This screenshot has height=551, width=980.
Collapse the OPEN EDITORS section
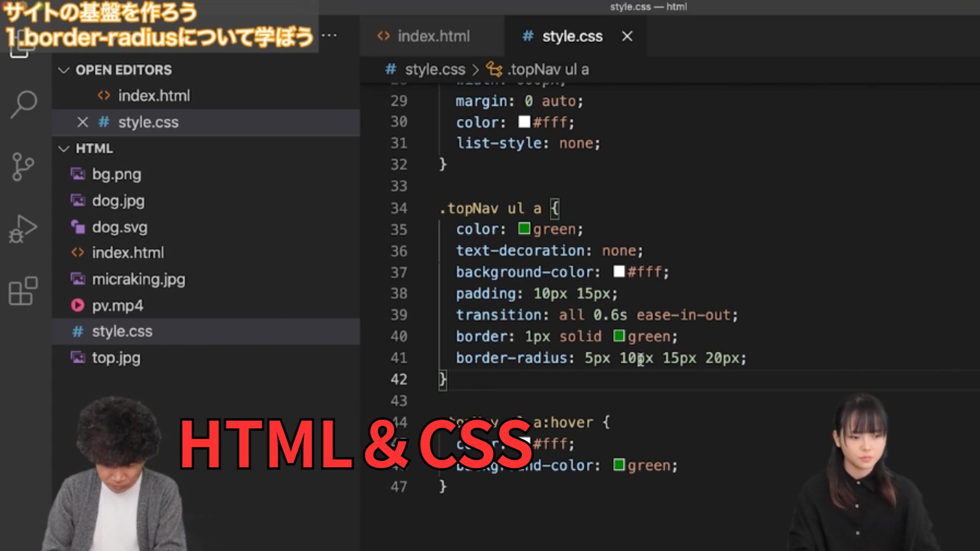click(x=63, y=70)
